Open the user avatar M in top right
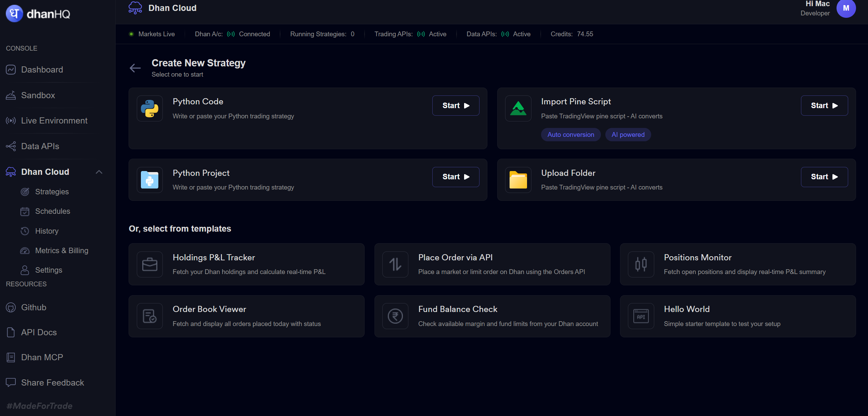The image size is (868, 416). pos(846,8)
